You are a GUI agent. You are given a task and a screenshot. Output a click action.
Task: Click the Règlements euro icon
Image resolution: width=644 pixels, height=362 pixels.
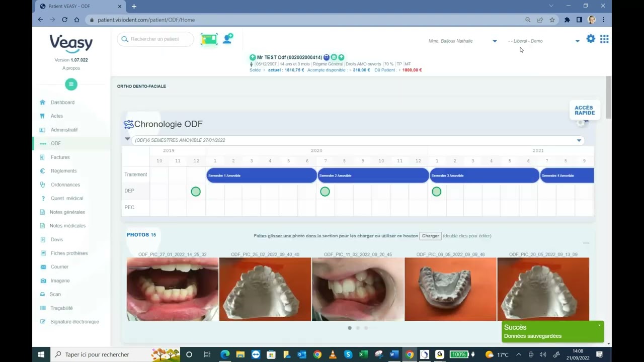(43, 171)
